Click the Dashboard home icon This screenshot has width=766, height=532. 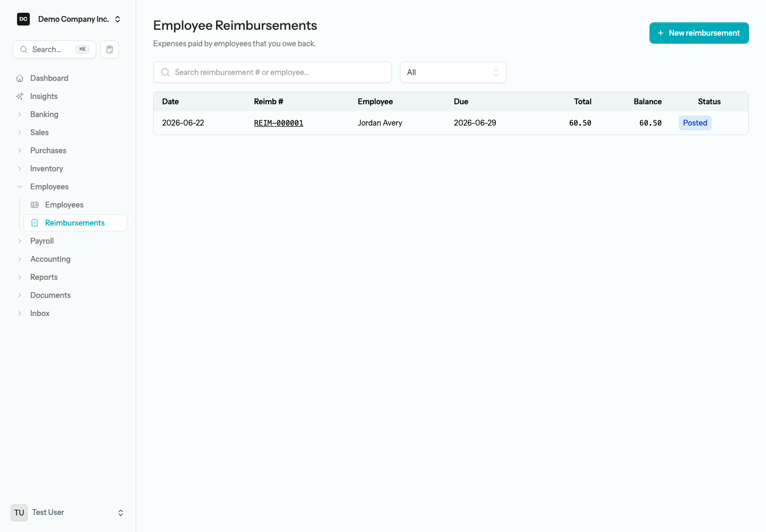pos(20,78)
